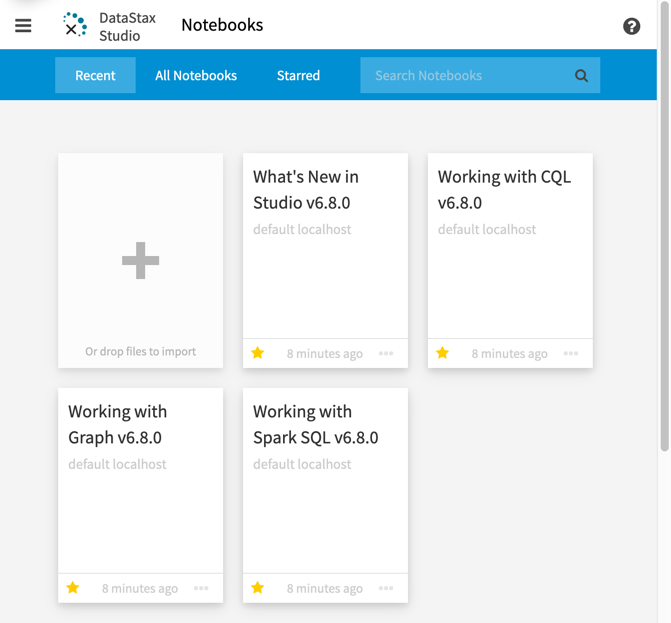
Task: Focus the Search Notebooks input field
Action: [x=465, y=76]
